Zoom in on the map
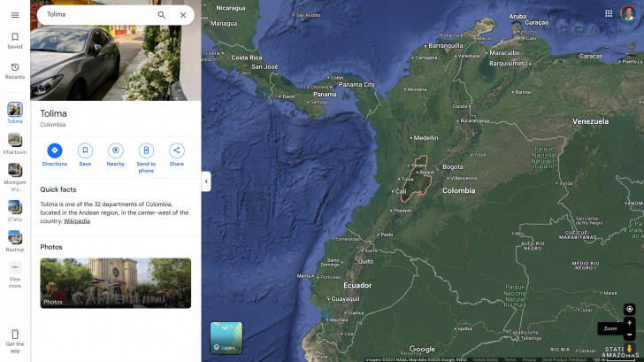Screen dimensions: 644x362 coord(629,323)
